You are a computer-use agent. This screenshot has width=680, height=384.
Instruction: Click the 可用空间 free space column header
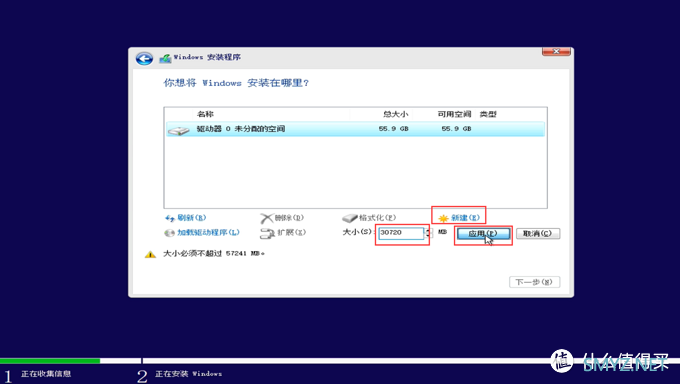pos(454,114)
